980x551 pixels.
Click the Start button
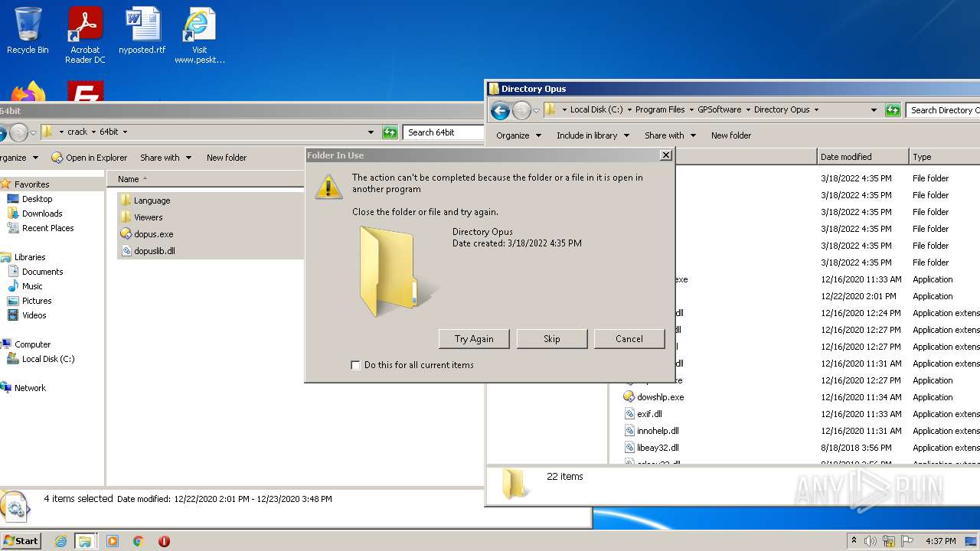(x=21, y=541)
